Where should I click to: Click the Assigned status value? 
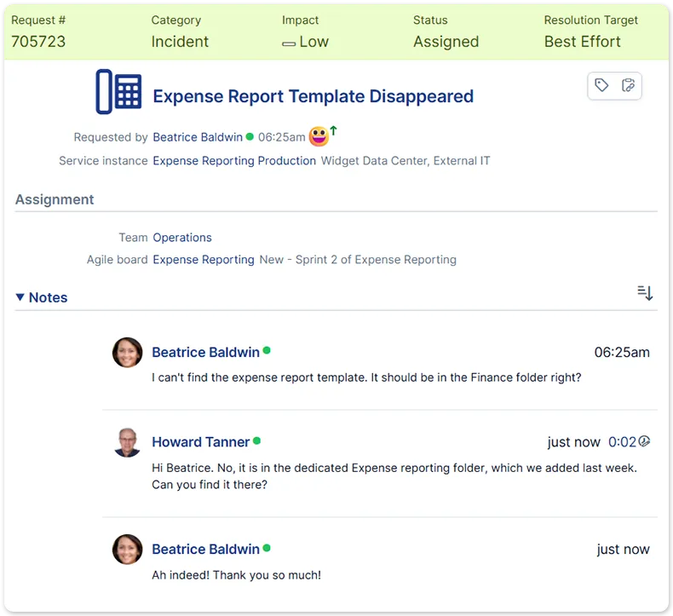pyautogui.click(x=446, y=42)
